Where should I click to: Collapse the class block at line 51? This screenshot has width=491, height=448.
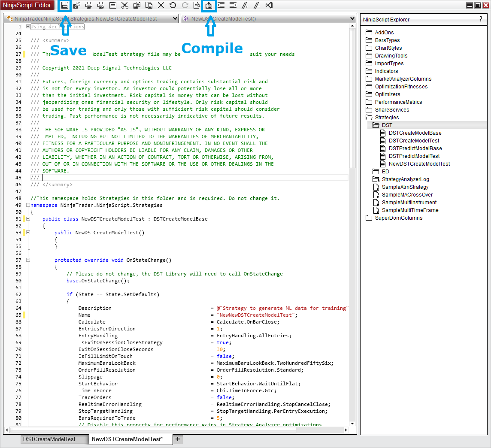click(x=28, y=219)
